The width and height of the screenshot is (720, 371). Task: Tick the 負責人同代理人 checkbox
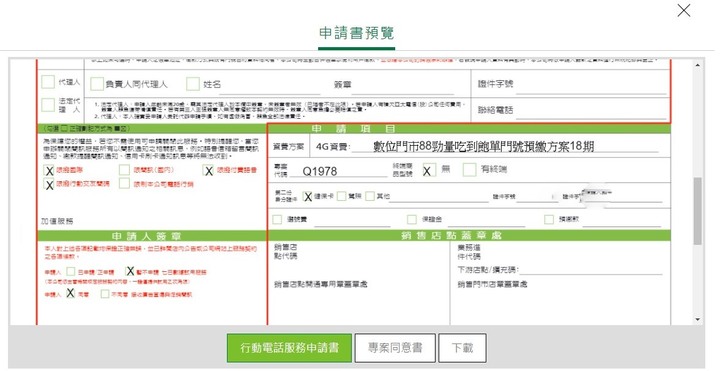96,84
